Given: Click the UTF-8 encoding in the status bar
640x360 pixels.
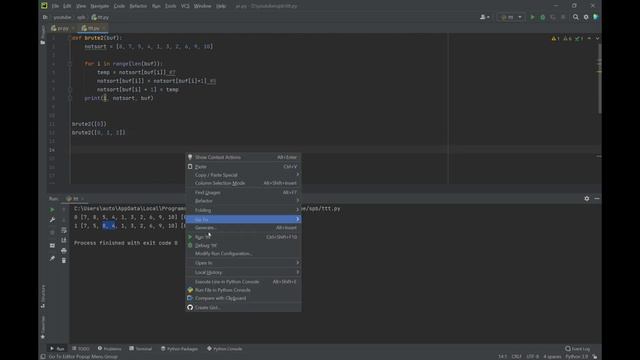Looking at the screenshot, I should pyautogui.click(x=532, y=357).
